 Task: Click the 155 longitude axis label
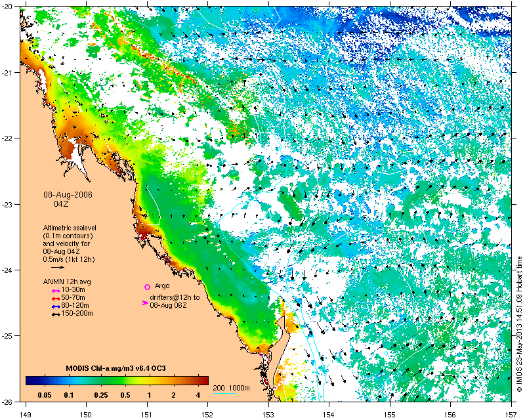tap(390, 415)
